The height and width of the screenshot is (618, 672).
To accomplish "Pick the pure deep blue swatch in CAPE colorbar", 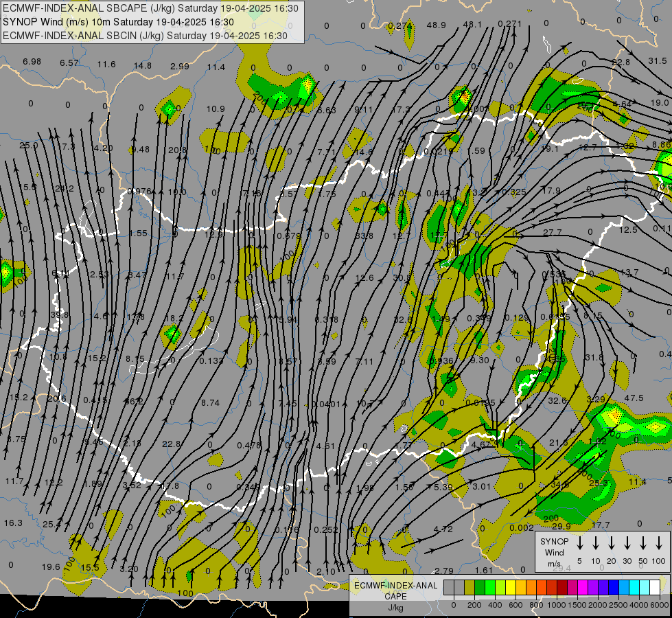I will (x=613, y=587).
